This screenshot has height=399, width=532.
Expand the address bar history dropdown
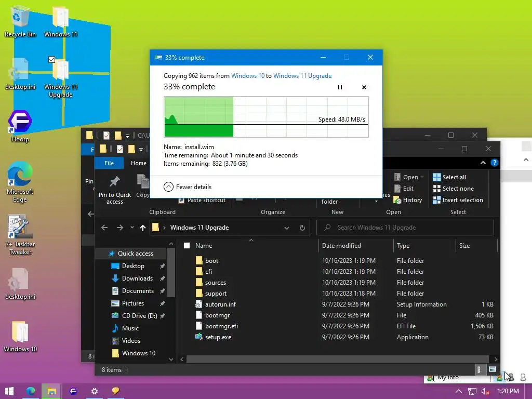287,228
